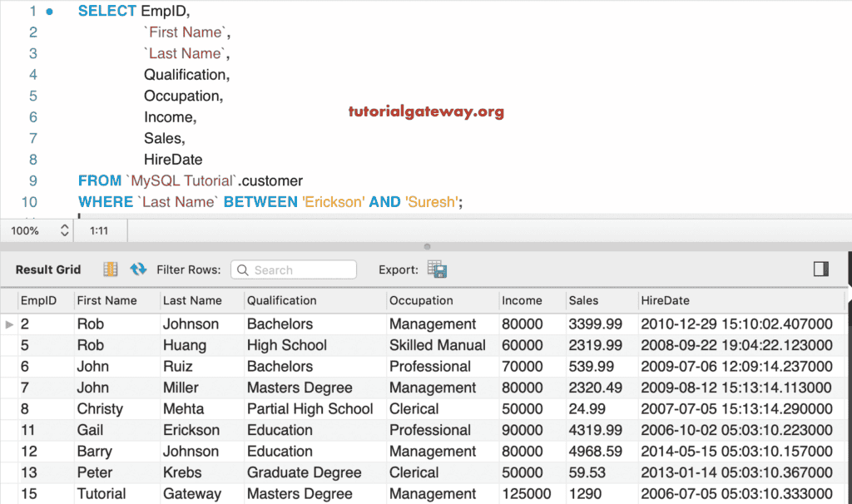Toggle the right side panel
This screenshot has height=504, width=852.
pos(820,269)
